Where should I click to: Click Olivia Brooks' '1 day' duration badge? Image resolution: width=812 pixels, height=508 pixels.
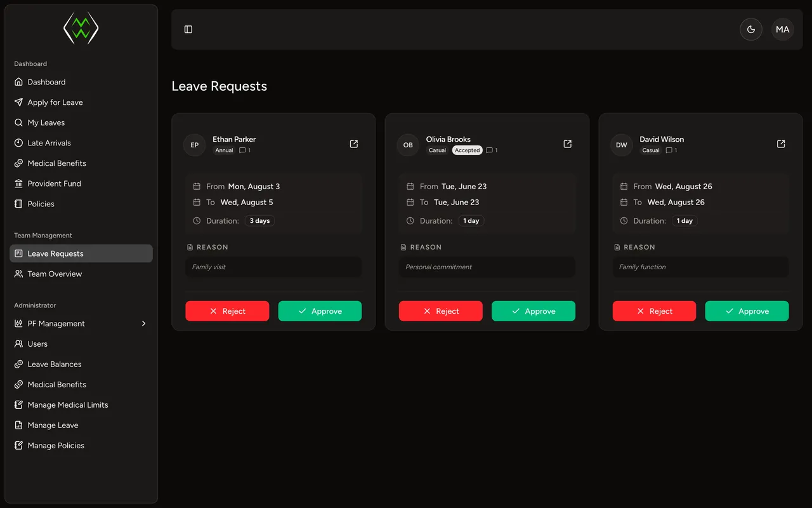coord(471,221)
